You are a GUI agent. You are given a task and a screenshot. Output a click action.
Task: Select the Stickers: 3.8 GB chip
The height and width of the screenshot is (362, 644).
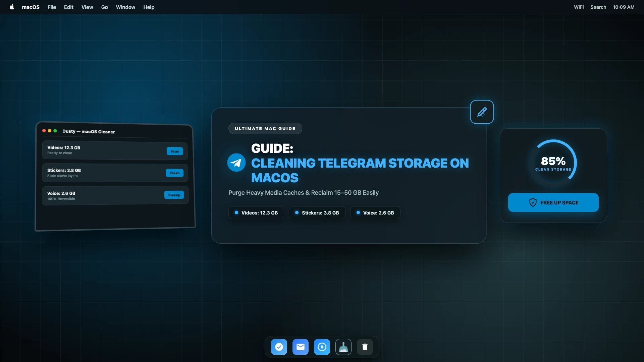point(317,213)
